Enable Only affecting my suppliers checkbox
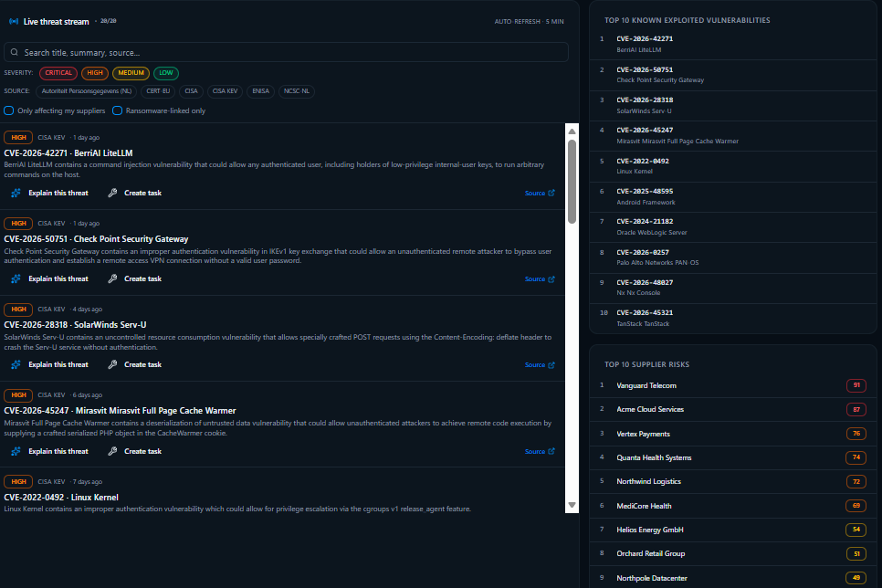 pyautogui.click(x=9, y=110)
